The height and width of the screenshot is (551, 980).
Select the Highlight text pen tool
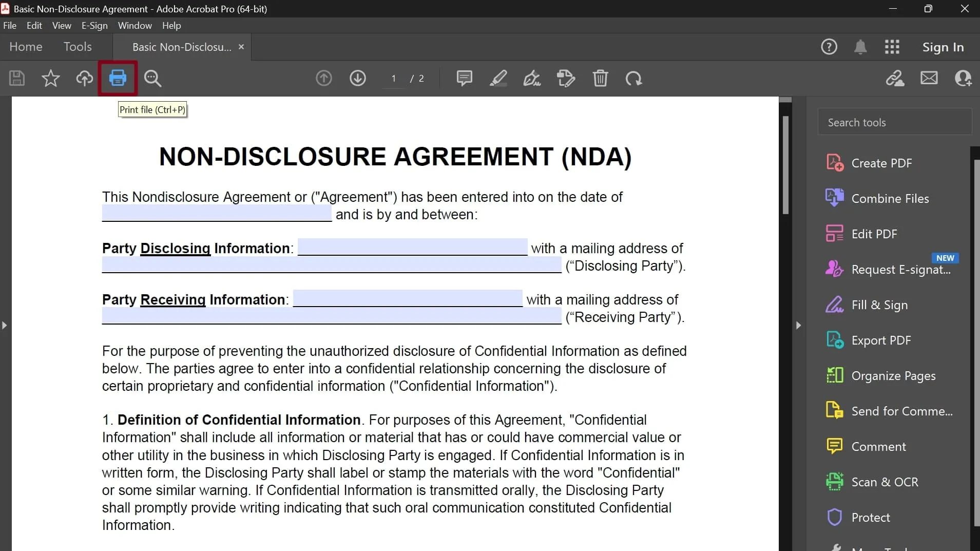(x=498, y=78)
